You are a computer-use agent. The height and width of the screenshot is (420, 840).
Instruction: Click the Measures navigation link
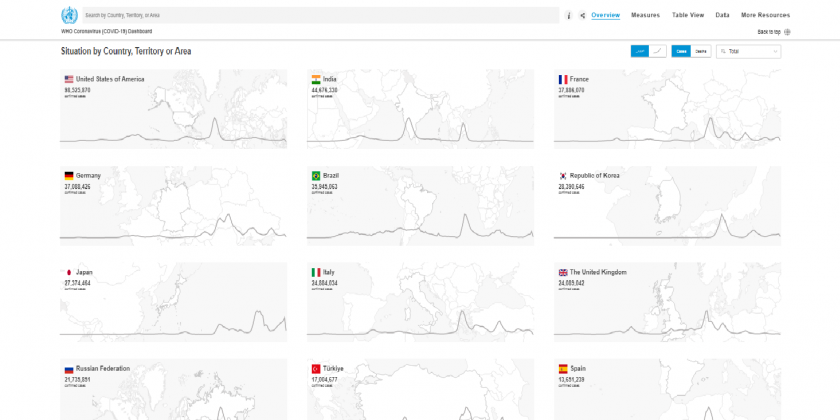[645, 15]
